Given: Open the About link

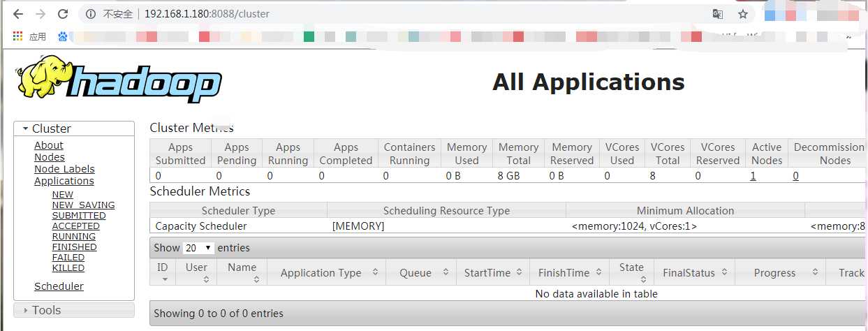Looking at the screenshot, I should coord(49,145).
